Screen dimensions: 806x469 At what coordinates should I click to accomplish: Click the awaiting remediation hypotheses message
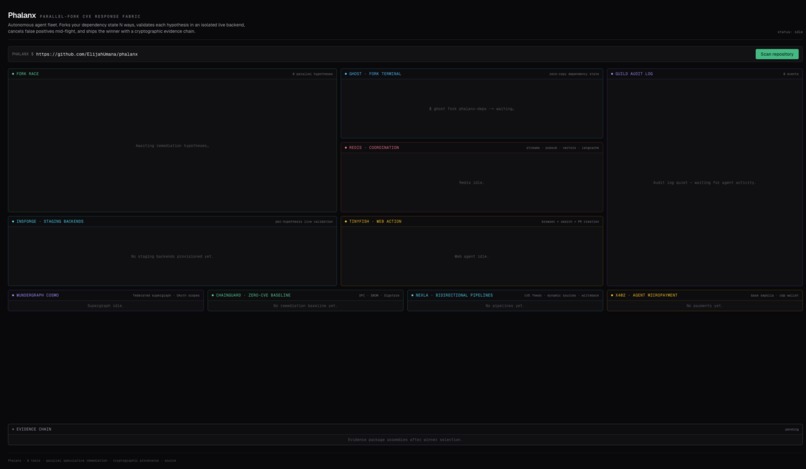click(x=172, y=146)
